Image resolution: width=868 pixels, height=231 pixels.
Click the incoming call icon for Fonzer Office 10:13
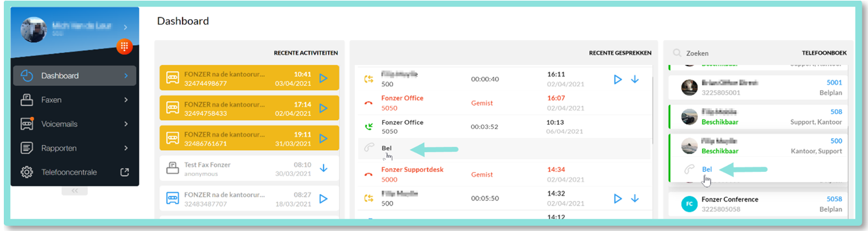point(368,127)
